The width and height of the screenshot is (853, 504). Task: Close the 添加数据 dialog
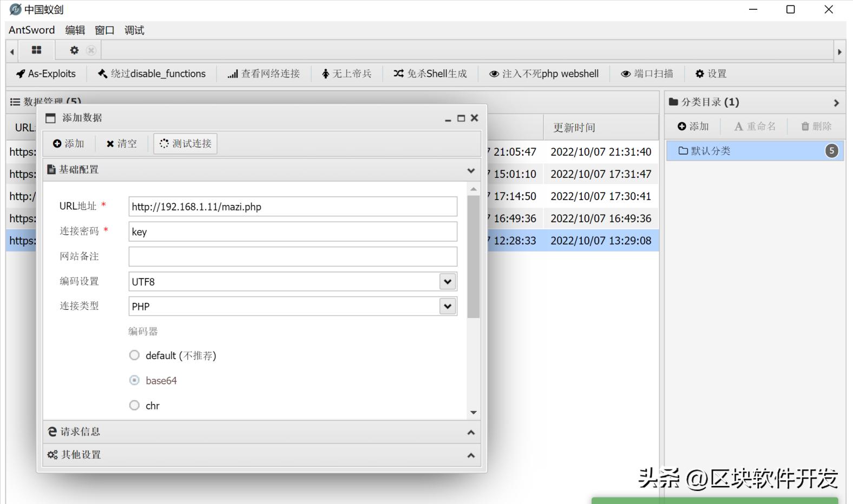(x=474, y=118)
